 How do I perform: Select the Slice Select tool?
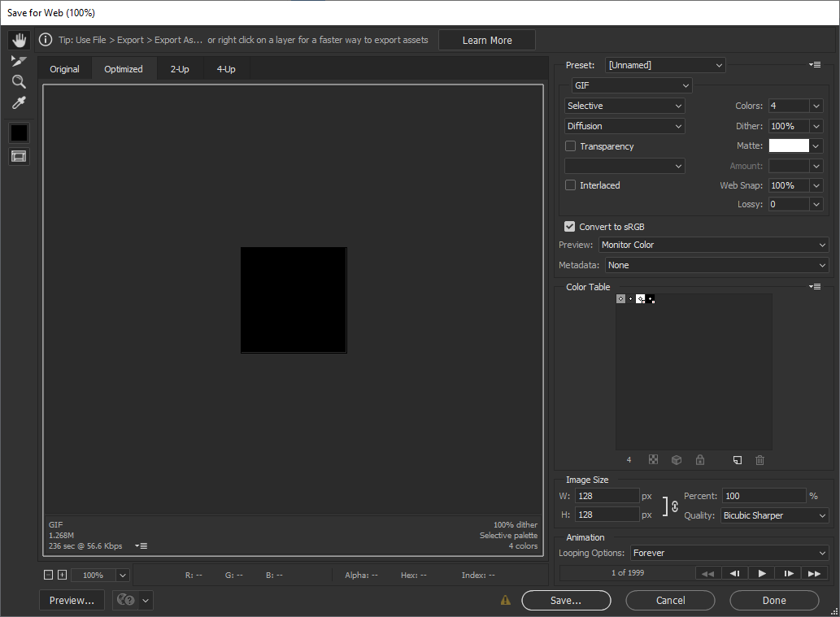[x=19, y=61]
